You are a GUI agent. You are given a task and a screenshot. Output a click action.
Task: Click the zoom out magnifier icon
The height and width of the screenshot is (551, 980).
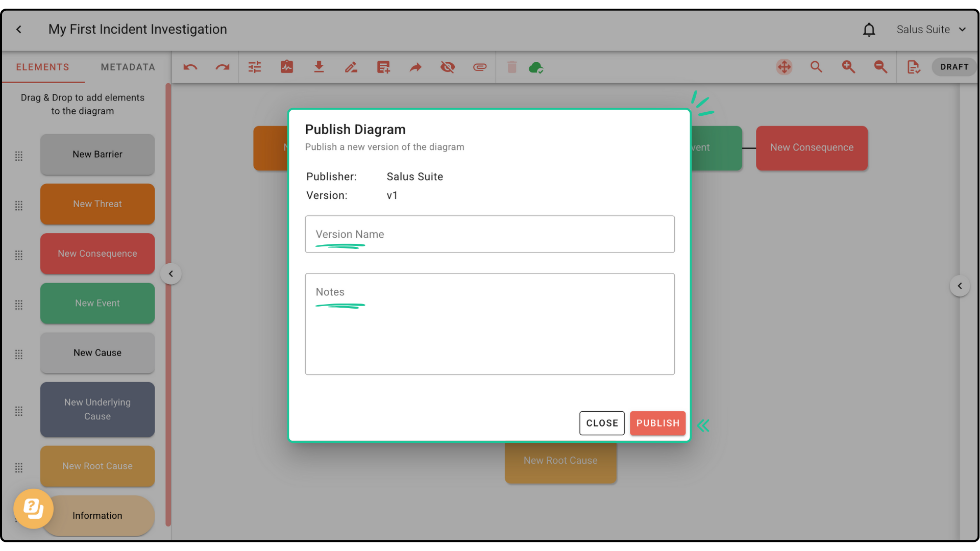[x=880, y=67]
